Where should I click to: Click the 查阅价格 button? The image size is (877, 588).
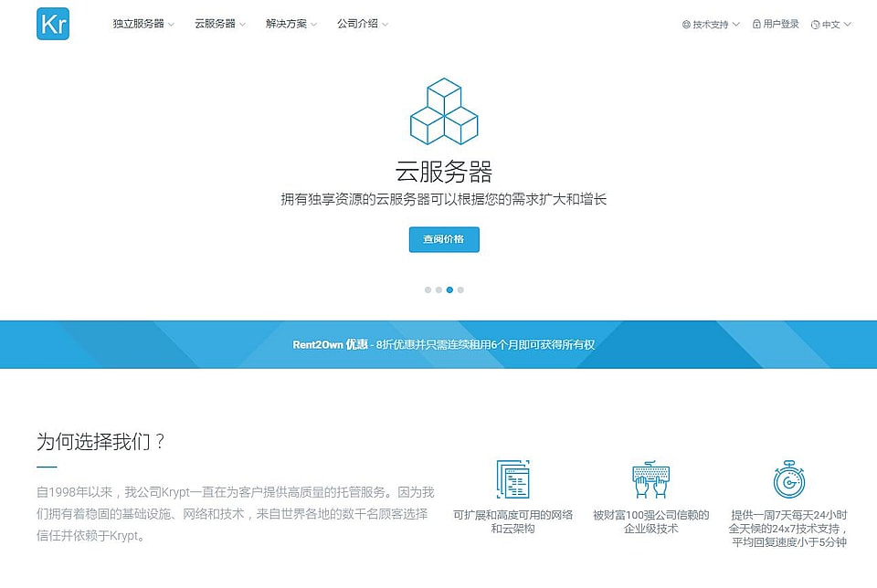pos(444,239)
